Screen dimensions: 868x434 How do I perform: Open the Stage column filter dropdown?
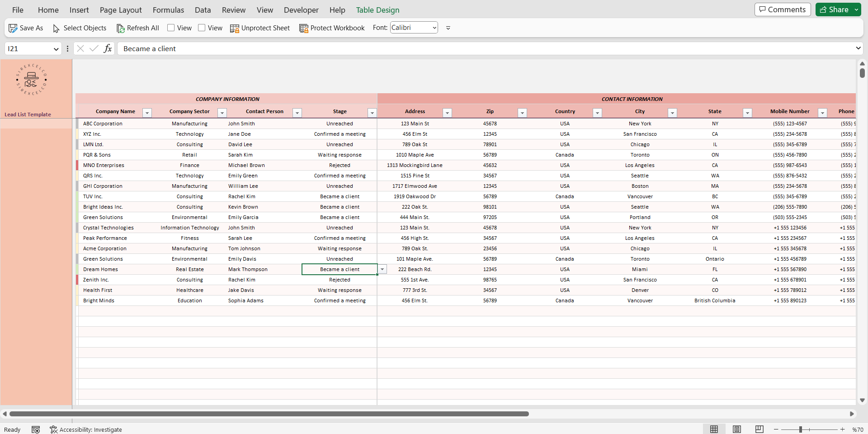pyautogui.click(x=372, y=113)
